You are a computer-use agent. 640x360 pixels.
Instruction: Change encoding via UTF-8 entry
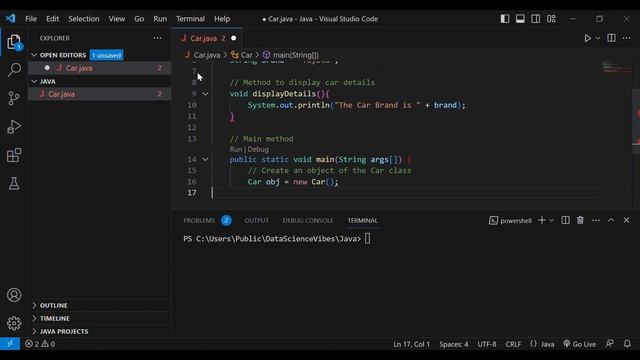coord(487,344)
